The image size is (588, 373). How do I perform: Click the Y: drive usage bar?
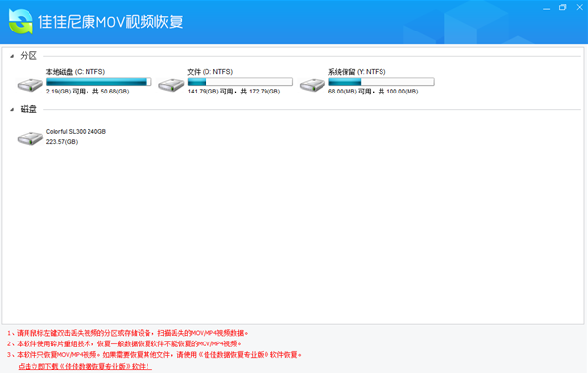coord(382,82)
